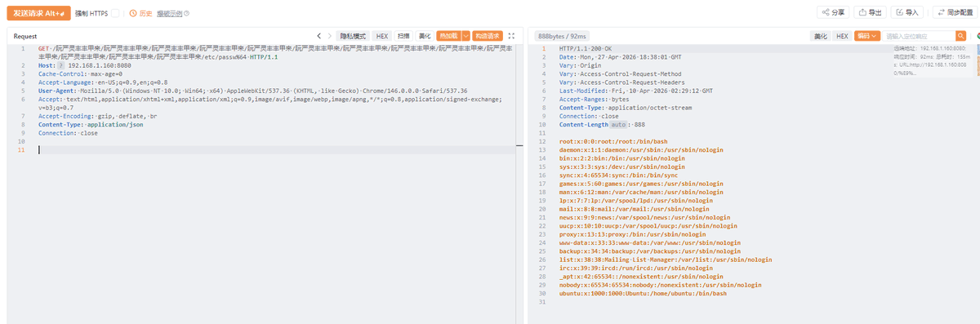Open the 爆破示例 example link
Image resolution: width=980 pixels, height=324 pixels.
click(x=169, y=13)
